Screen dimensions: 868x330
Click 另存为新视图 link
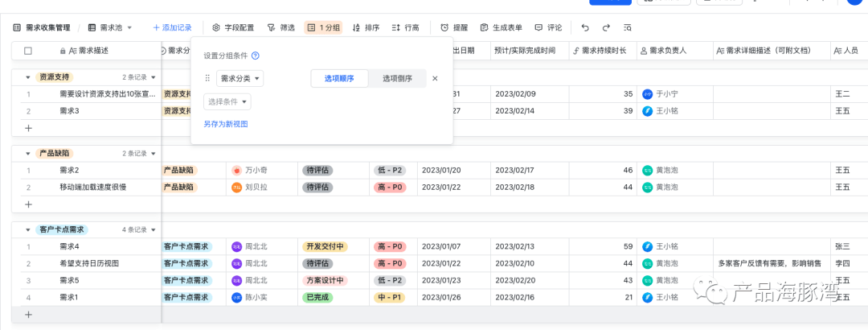coord(226,124)
